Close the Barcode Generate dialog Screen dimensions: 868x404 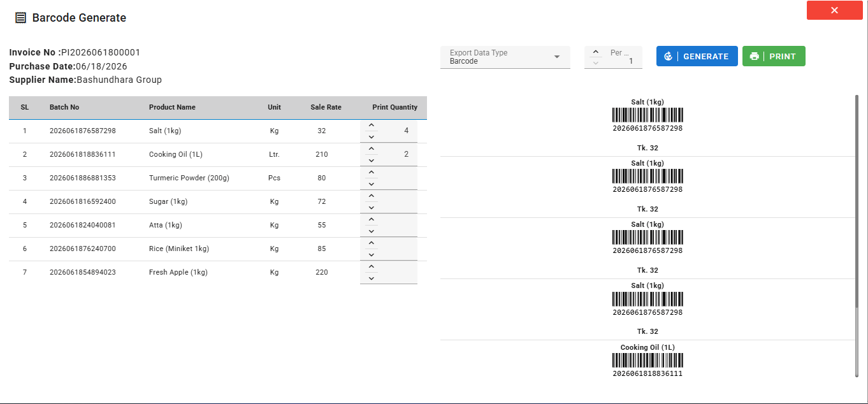[x=834, y=10]
